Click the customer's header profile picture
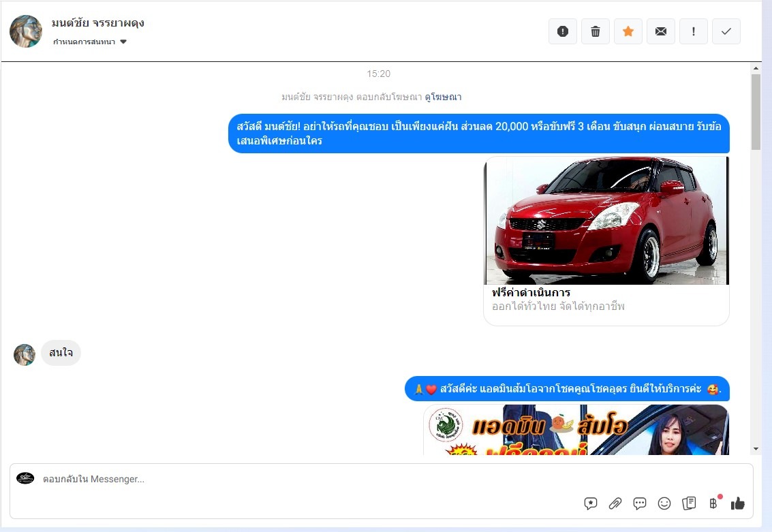 coord(26,31)
